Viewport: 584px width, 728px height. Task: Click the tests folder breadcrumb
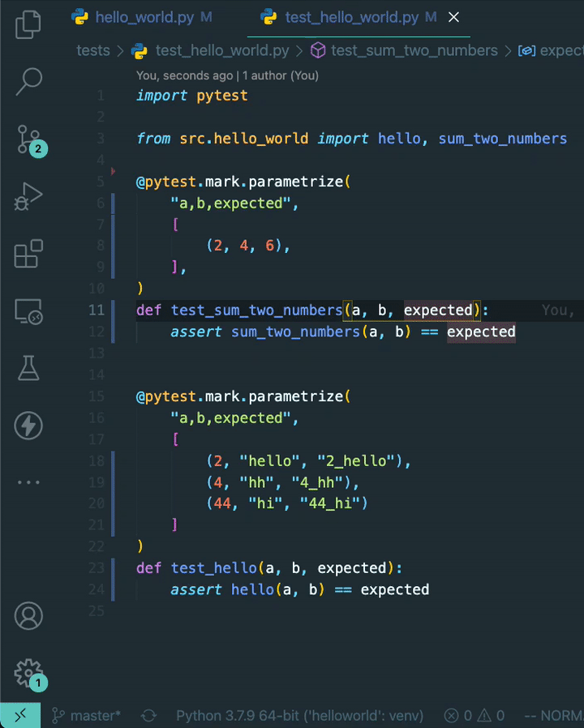[x=92, y=50]
